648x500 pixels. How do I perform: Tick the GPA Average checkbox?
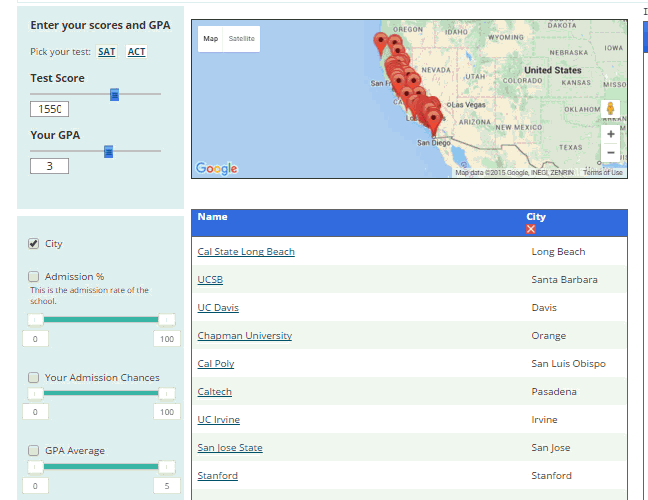pyautogui.click(x=34, y=450)
